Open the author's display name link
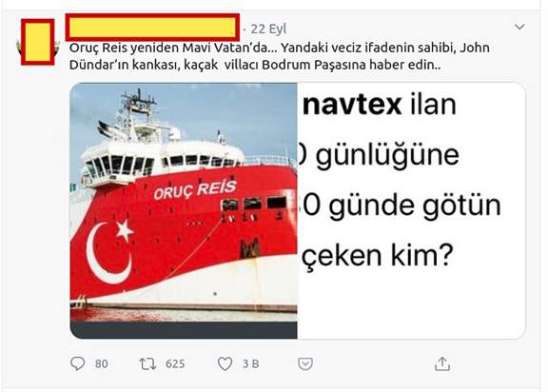Image resolution: width=548 pixels, height=392 pixels. click(152, 28)
